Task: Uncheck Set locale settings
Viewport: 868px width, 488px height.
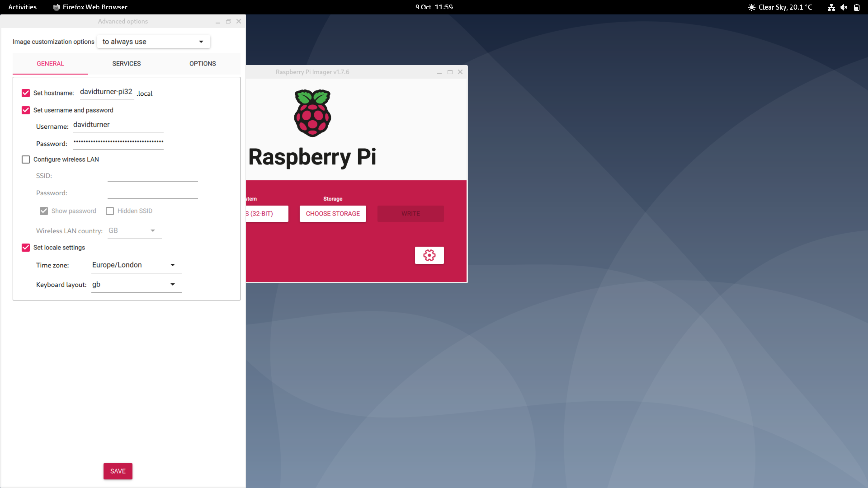Action: click(x=26, y=248)
